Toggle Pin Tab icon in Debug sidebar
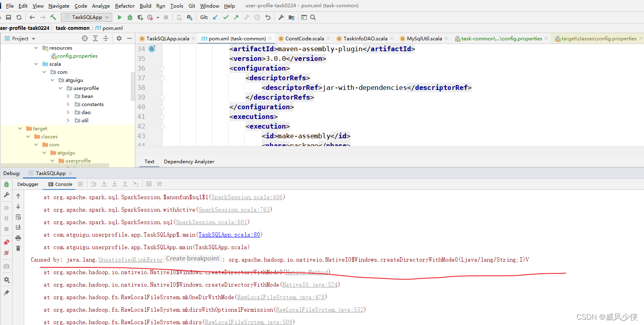This screenshot has height=325, width=644. (6, 293)
